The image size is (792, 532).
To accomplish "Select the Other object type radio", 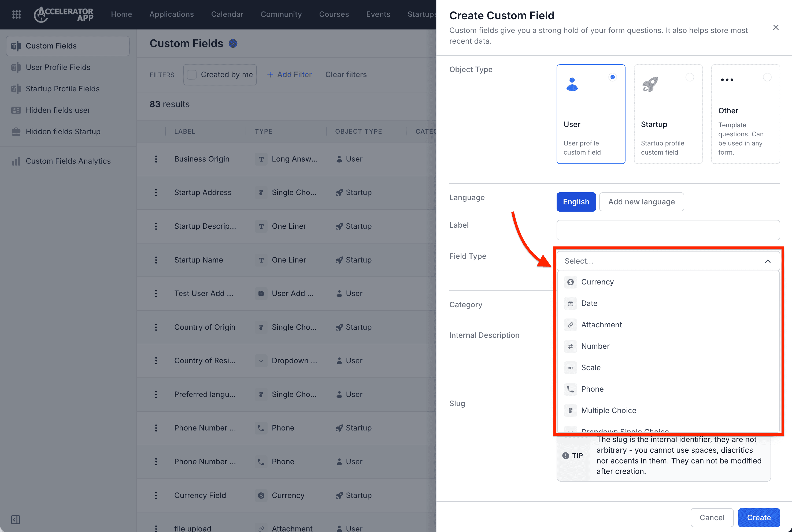I will coord(767,77).
